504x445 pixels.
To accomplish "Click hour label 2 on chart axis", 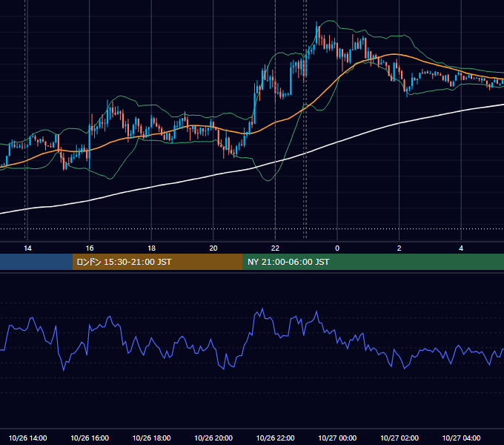I will point(399,248).
